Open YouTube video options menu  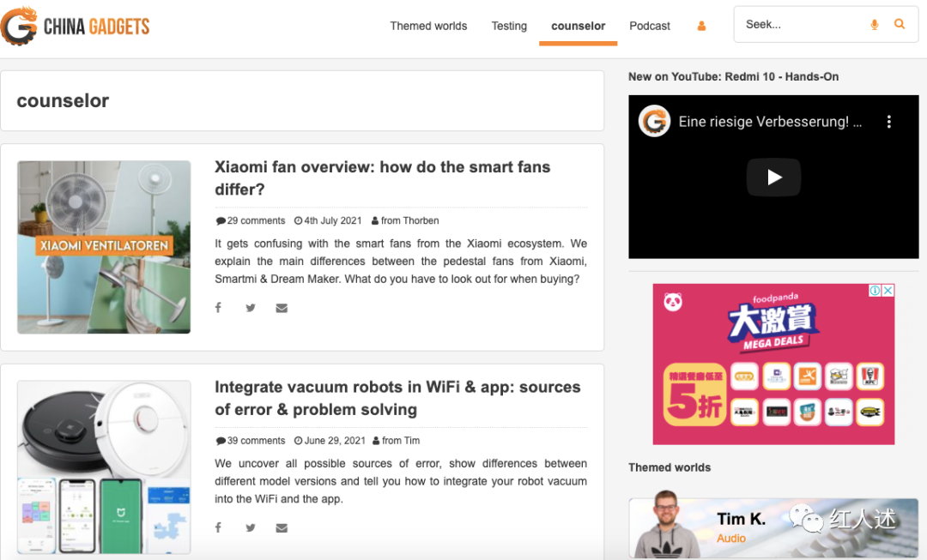pyautogui.click(x=888, y=122)
